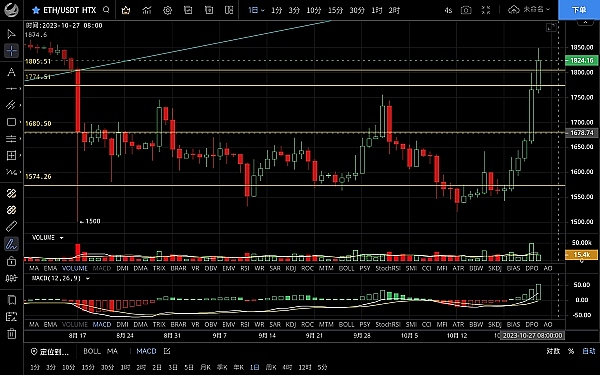Screen dimensions: 600x375
Task: Select 5日 timeframe in the bottom row
Action: (x=189, y=367)
